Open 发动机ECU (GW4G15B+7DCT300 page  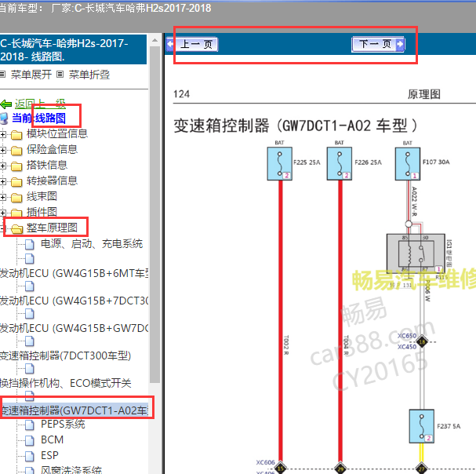click(x=74, y=301)
